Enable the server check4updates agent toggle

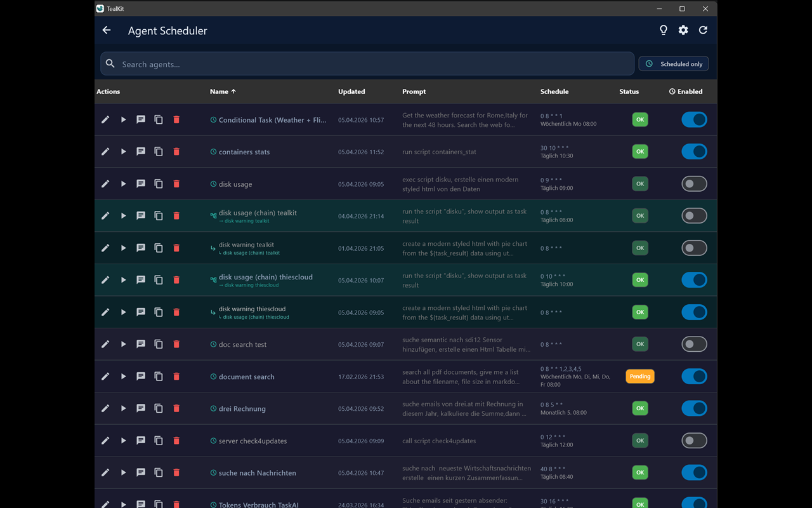click(x=694, y=441)
